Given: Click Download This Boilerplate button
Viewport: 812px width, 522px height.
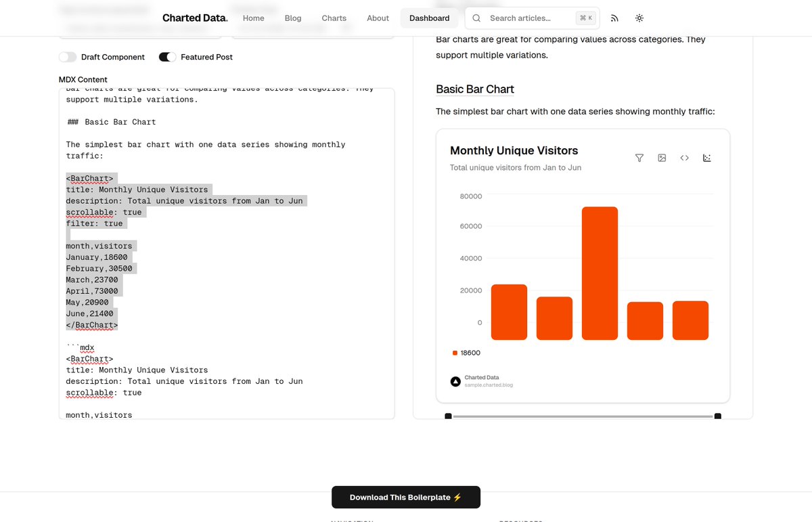Looking at the screenshot, I should click(x=406, y=497).
